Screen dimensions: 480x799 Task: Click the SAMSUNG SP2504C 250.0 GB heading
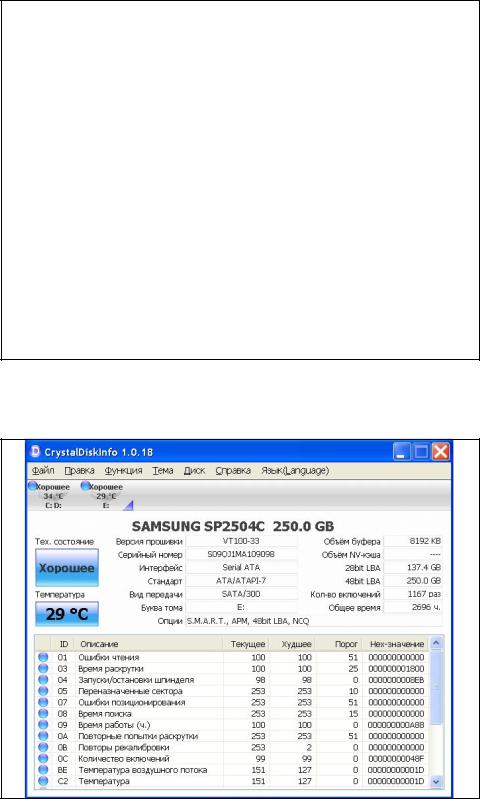(233, 526)
